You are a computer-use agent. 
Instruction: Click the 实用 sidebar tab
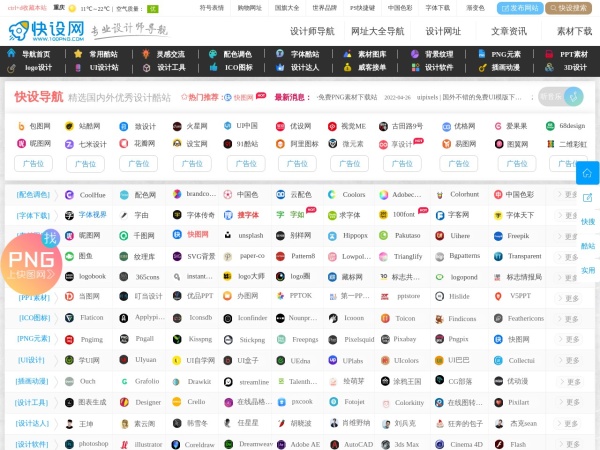588,271
